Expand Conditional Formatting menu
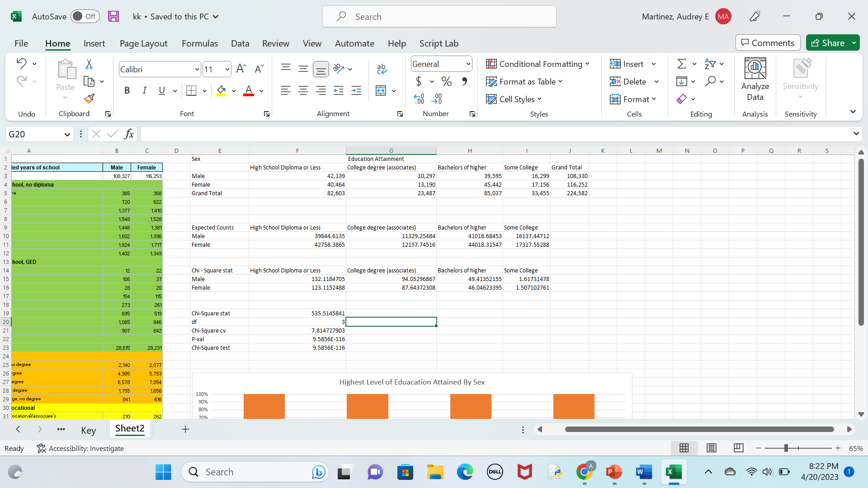The height and width of the screenshot is (488, 868). tap(538, 64)
